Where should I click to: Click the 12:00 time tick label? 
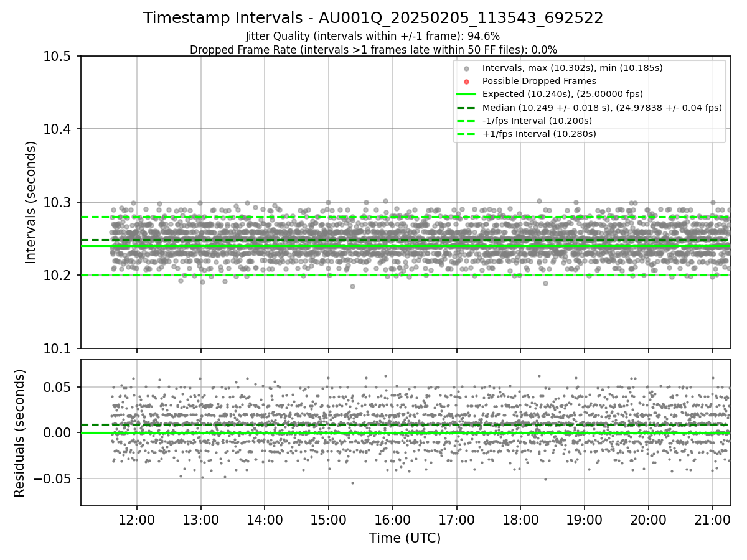point(137,519)
